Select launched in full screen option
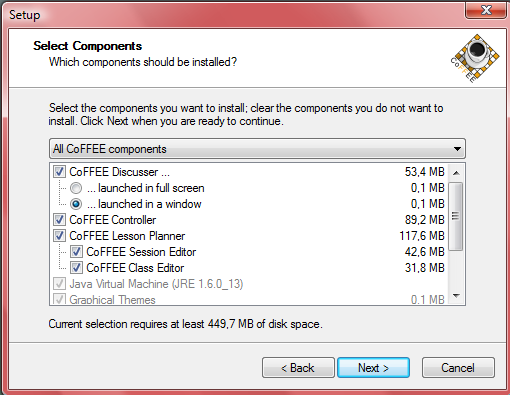 click(x=76, y=188)
